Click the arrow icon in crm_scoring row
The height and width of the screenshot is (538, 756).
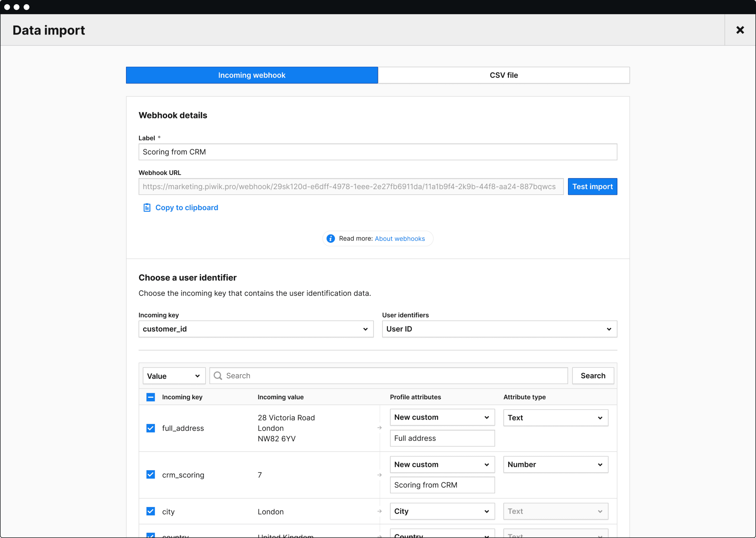click(x=379, y=475)
